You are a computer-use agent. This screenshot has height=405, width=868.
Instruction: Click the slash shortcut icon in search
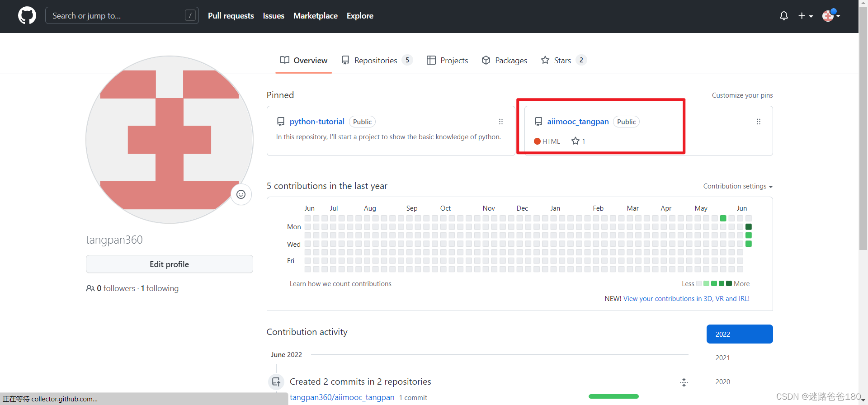click(190, 16)
